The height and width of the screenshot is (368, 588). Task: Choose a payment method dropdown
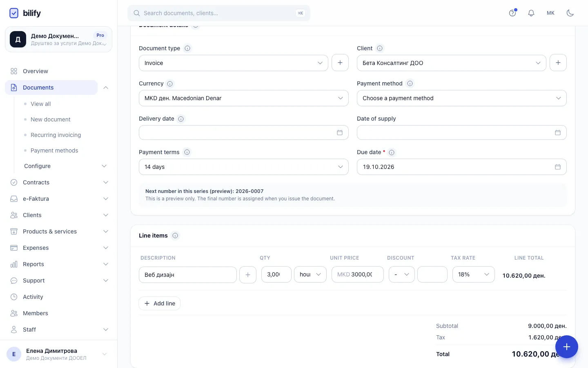(x=462, y=98)
